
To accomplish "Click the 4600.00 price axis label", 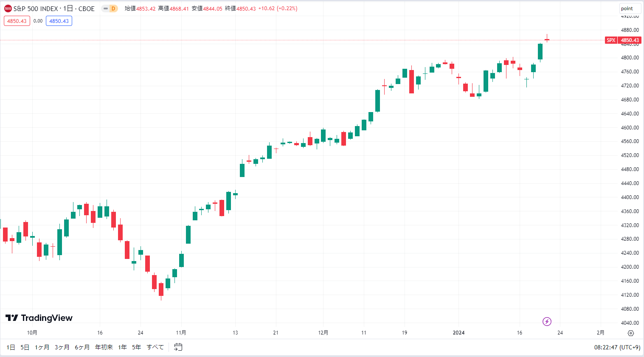I will (x=630, y=128).
